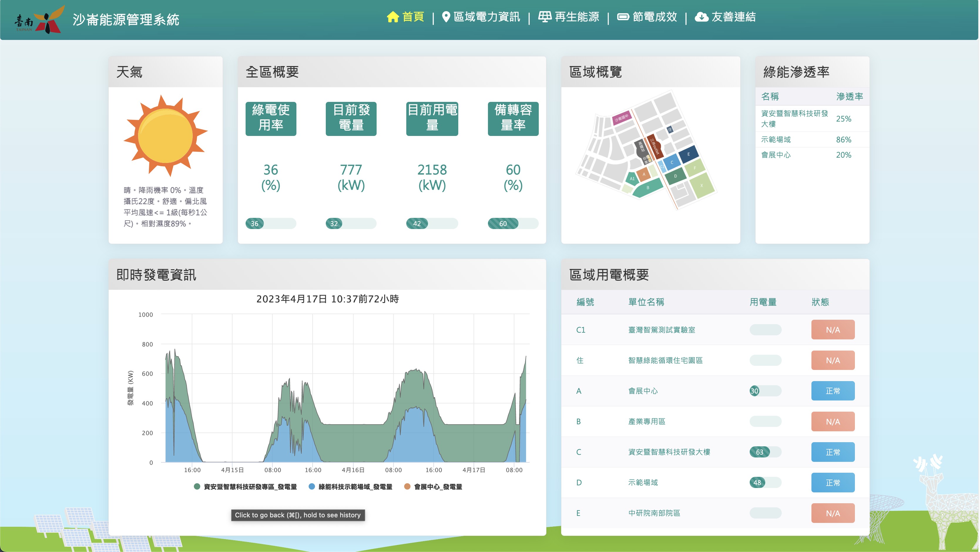Click N/A status for 智慧綠能循環住宅園區
This screenshot has height=552, width=980.
833,360
